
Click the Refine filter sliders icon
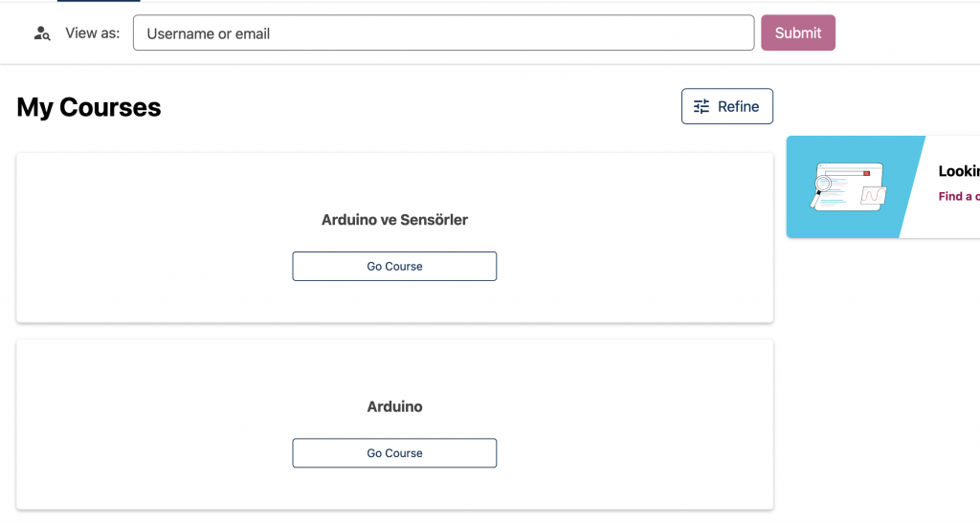click(702, 107)
